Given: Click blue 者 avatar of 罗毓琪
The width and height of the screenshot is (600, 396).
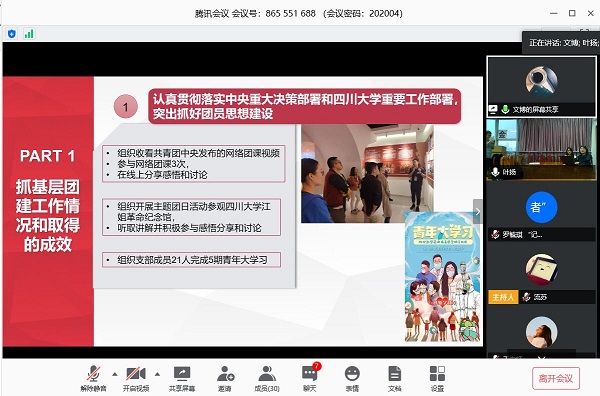Looking at the screenshot, I should (x=541, y=207).
